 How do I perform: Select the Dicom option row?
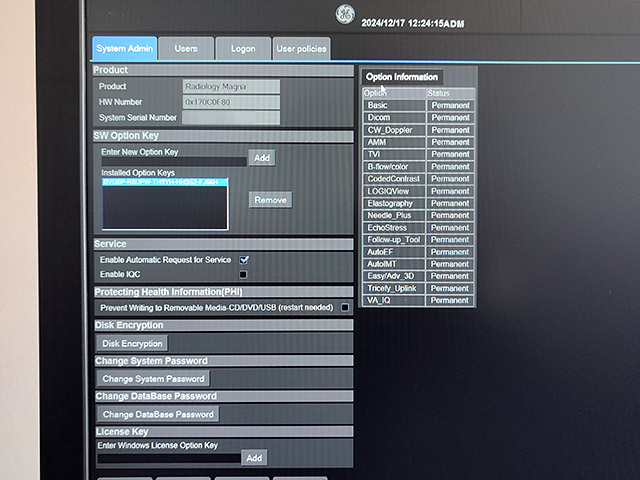[x=418, y=118]
